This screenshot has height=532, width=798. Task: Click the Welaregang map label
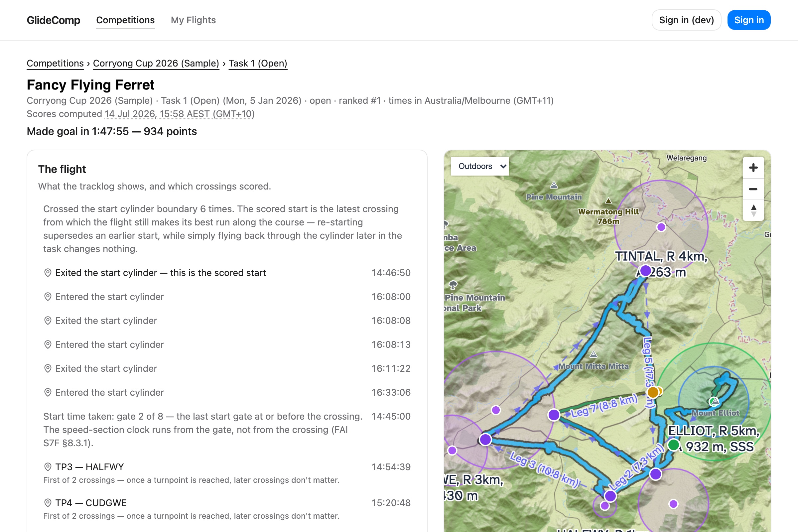click(x=686, y=158)
